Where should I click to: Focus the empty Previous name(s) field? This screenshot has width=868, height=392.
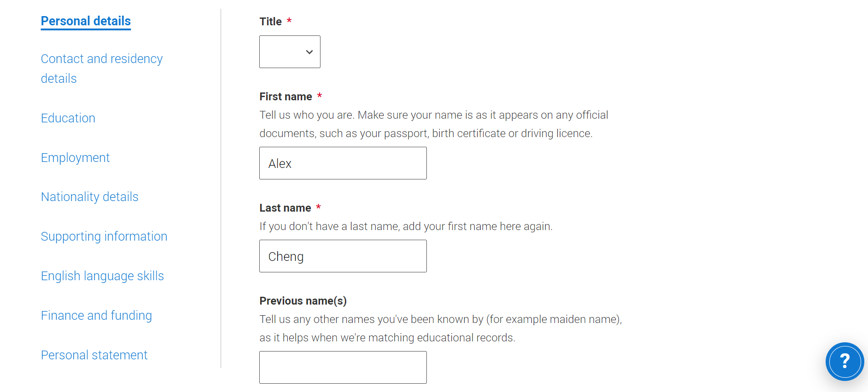tap(343, 367)
